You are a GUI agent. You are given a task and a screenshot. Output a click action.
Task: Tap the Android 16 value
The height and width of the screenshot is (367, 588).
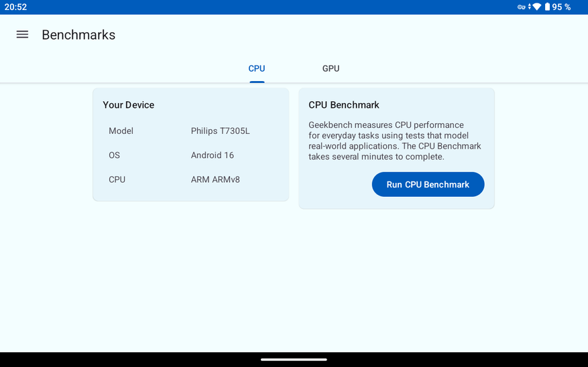click(x=213, y=155)
